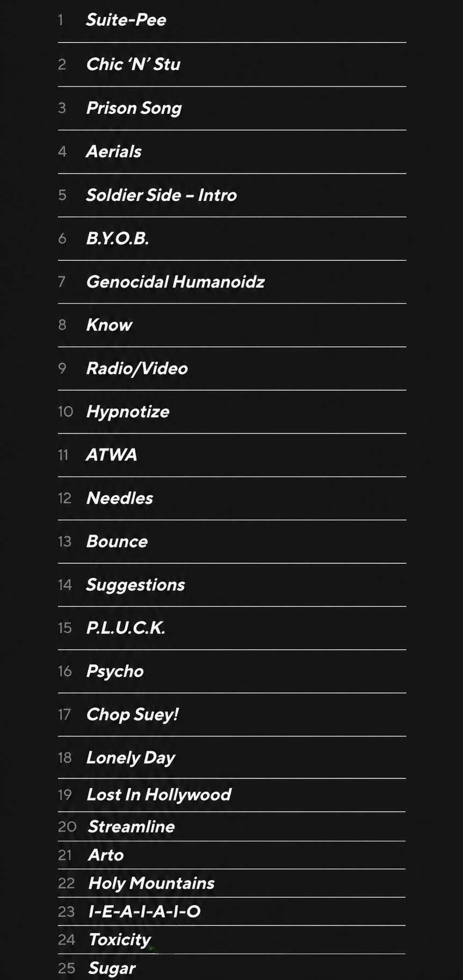Image resolution: width=463 pixels, height=980 pixels.
Task: Select the song Chic 'N' Stu
Action: pyautogui.click(x=231, y=64)
